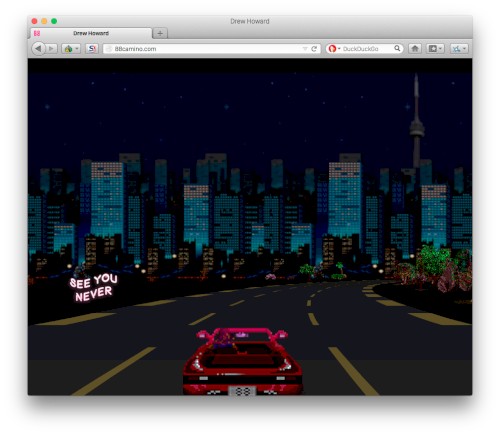The height and width of the screenshot is (435, 500).
Task: Click the red sports car
Action: [x=242, y=362]
